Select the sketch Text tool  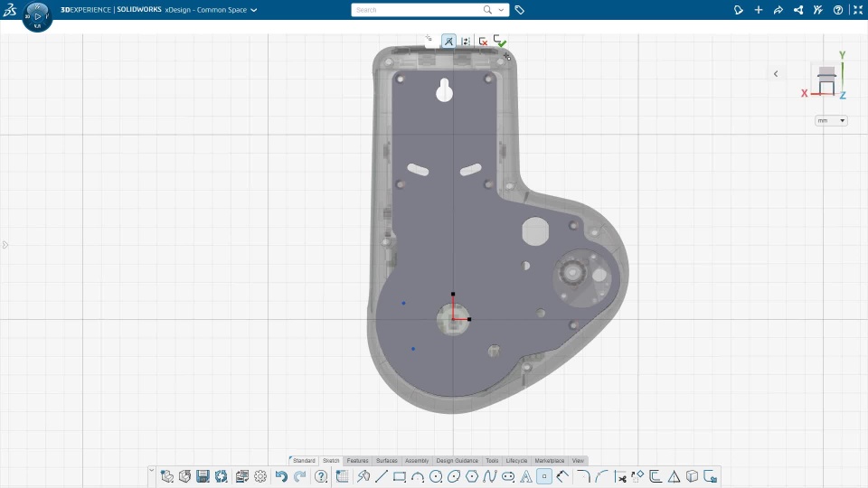coord(525,476)
